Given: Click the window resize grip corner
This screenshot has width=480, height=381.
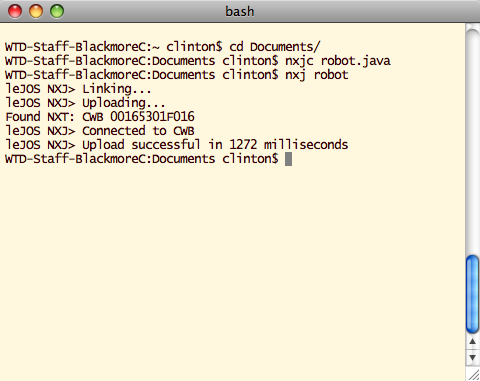Looking at the screenshot, I should [x=473, y=374].
